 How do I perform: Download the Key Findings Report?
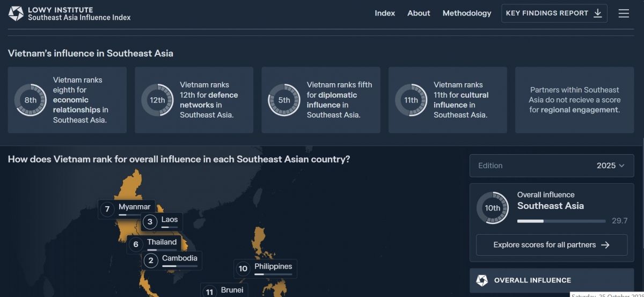point(554,13)
